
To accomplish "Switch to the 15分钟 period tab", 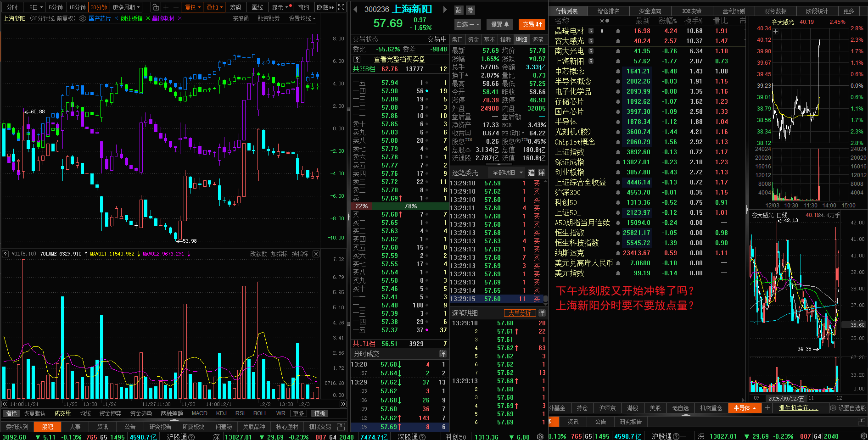I will coord(78,7).
